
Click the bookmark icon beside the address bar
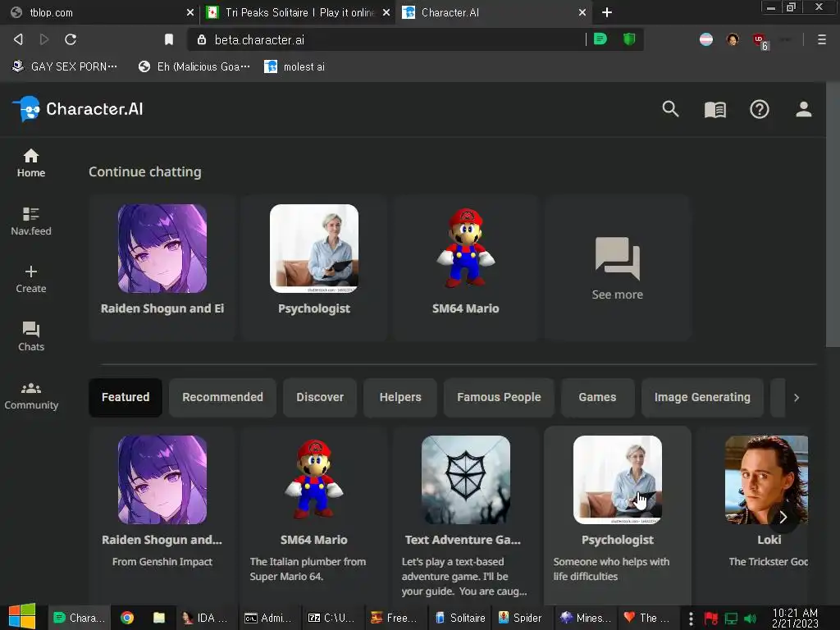pos(169,39)
